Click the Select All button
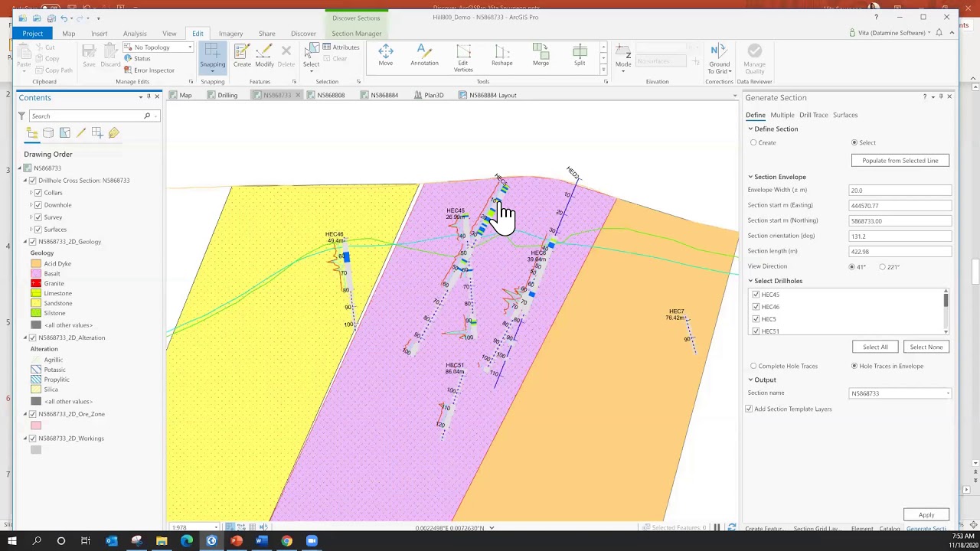 tap(875, 347)
